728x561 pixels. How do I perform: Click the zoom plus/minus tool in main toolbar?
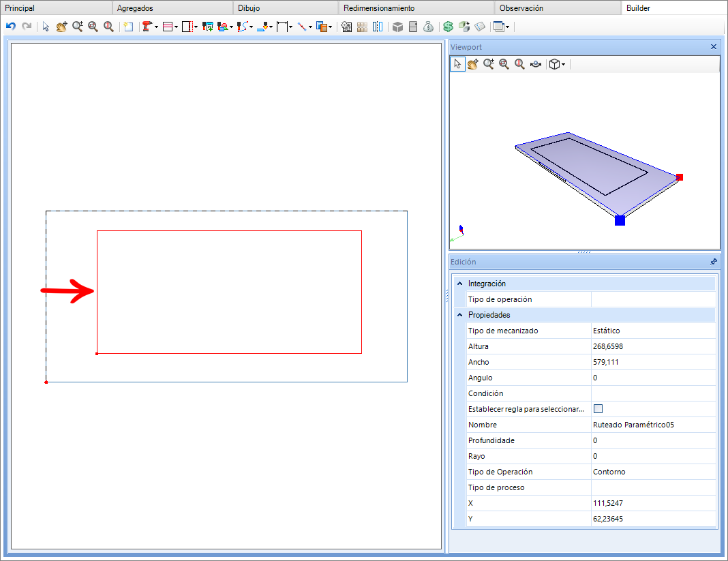pos(77,27)
